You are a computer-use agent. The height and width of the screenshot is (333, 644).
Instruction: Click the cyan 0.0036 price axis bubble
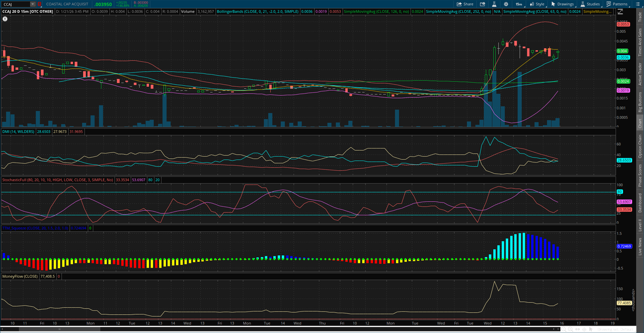click(623, 57)
